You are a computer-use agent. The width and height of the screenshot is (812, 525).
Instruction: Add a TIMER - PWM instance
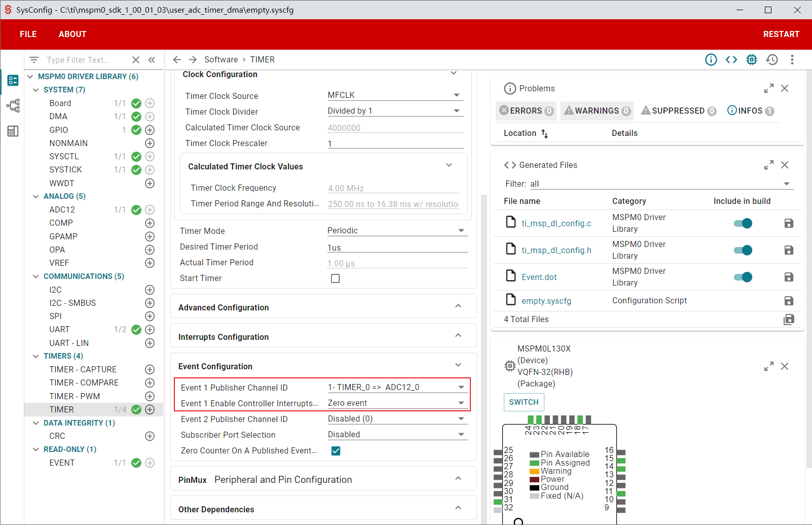pos(150,396)
